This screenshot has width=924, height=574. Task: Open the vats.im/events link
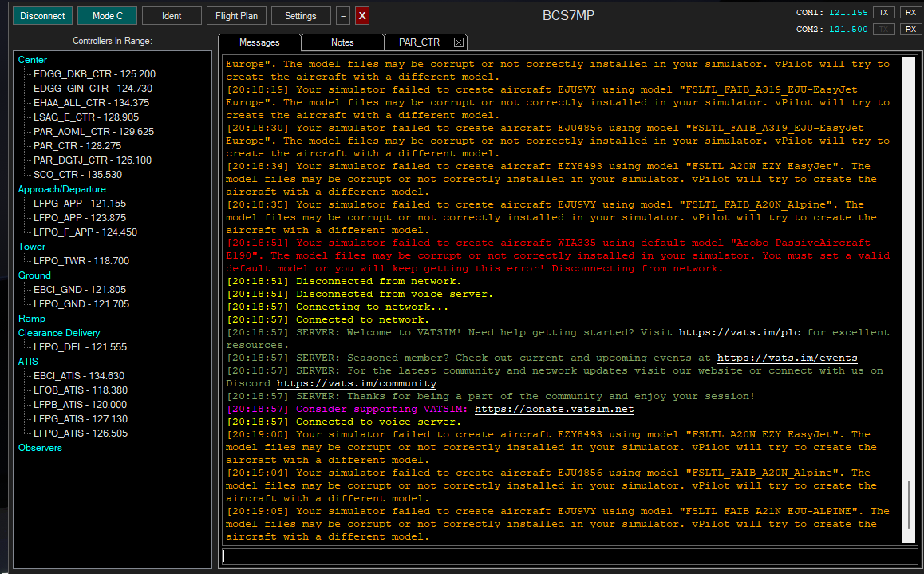[x=787, y=358]
